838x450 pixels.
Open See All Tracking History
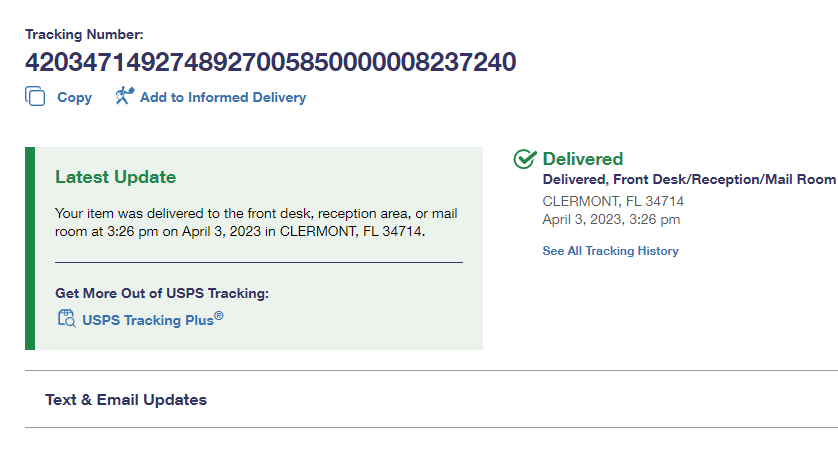pyautogui.click(x=610, y=251)
